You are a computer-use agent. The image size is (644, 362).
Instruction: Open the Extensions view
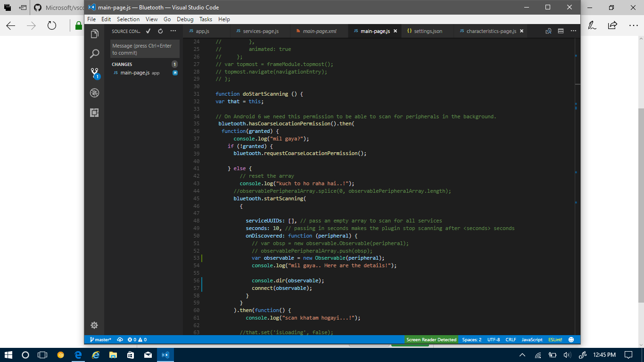tap(94, 113)
